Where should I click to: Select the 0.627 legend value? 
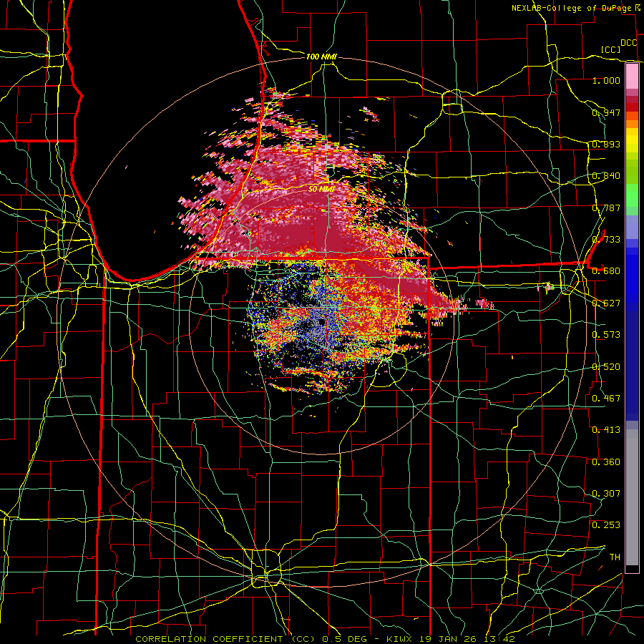[x=606, y=303]
